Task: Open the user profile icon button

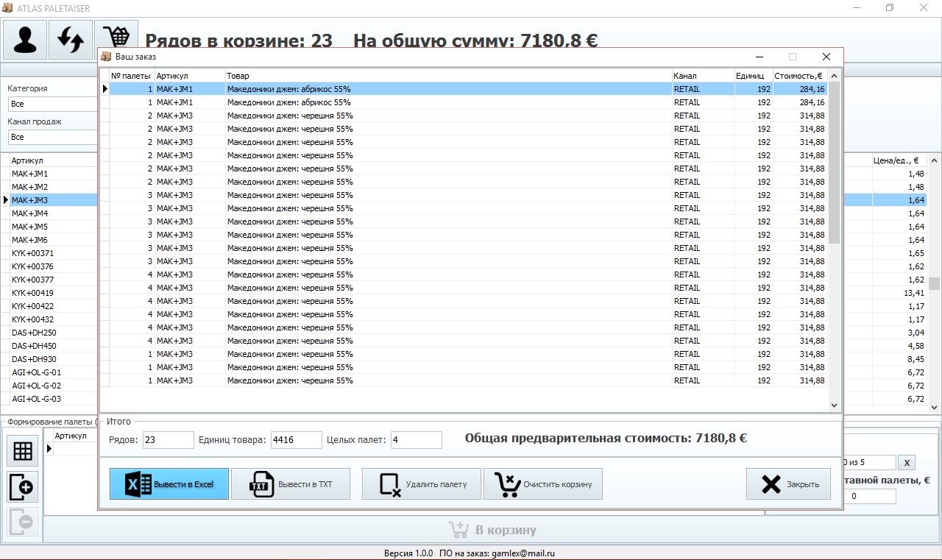Action: pyautogui.click(x=25, y=40)
